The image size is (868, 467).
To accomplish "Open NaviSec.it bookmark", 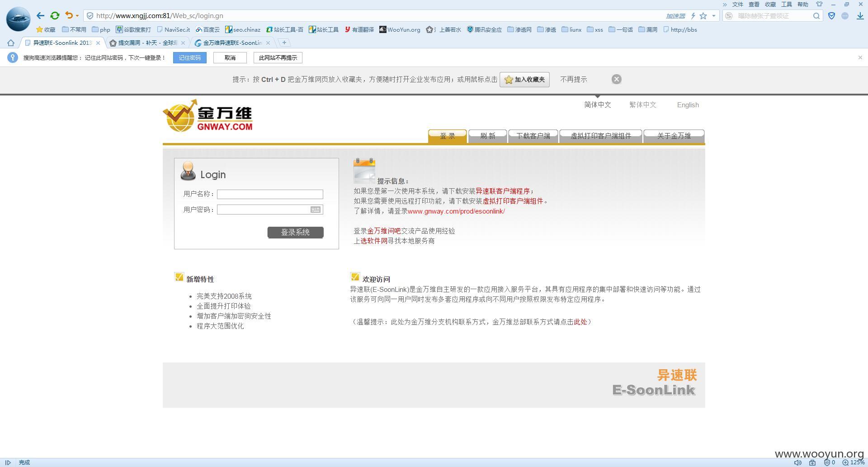I will (173, 30).
